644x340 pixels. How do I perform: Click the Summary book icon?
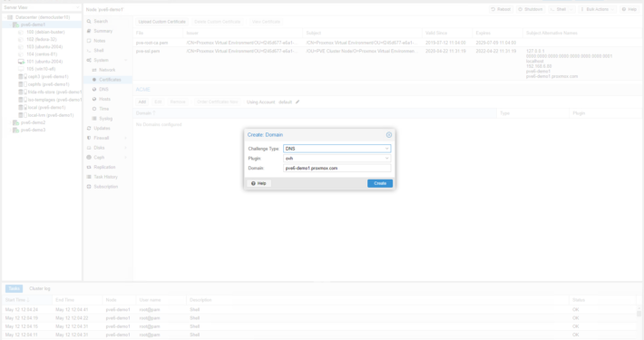tap(89, 31)
